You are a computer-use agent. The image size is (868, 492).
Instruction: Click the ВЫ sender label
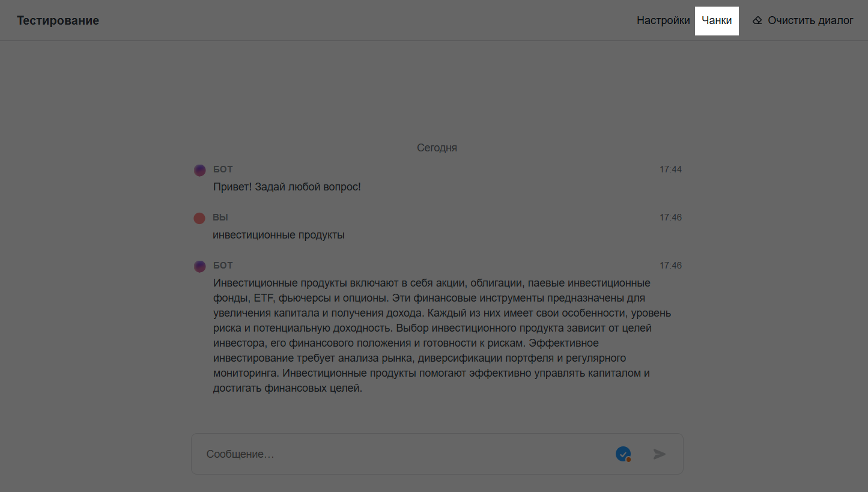coord(220,217)
